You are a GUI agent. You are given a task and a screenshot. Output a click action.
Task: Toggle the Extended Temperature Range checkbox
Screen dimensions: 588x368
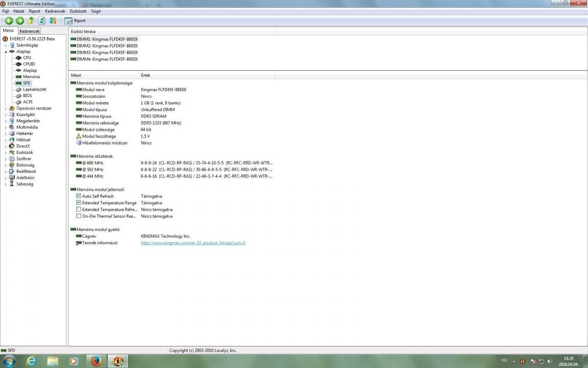[x=79, y=202]
